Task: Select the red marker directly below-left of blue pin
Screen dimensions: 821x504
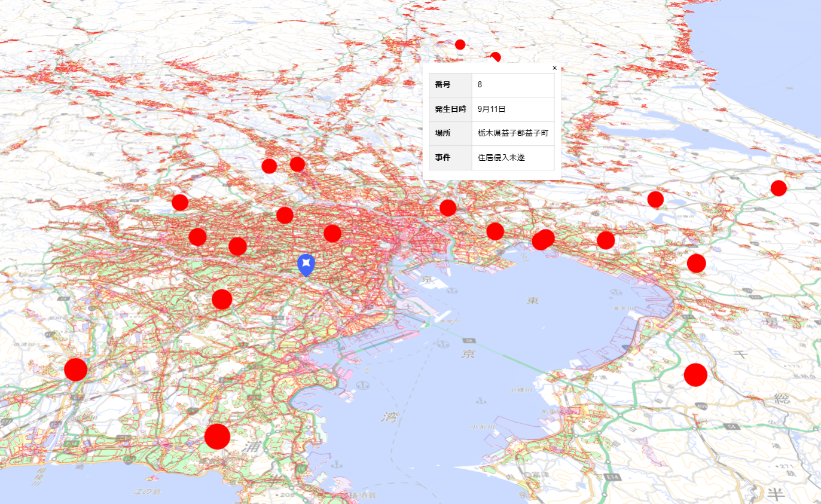Action: point(222,299)
